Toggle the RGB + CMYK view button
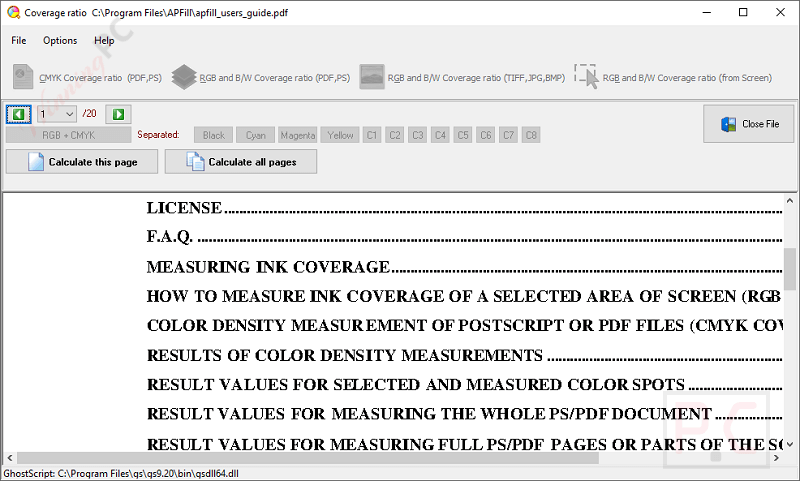The width and height of the screenshot is (800, 481). click(68, 135)
